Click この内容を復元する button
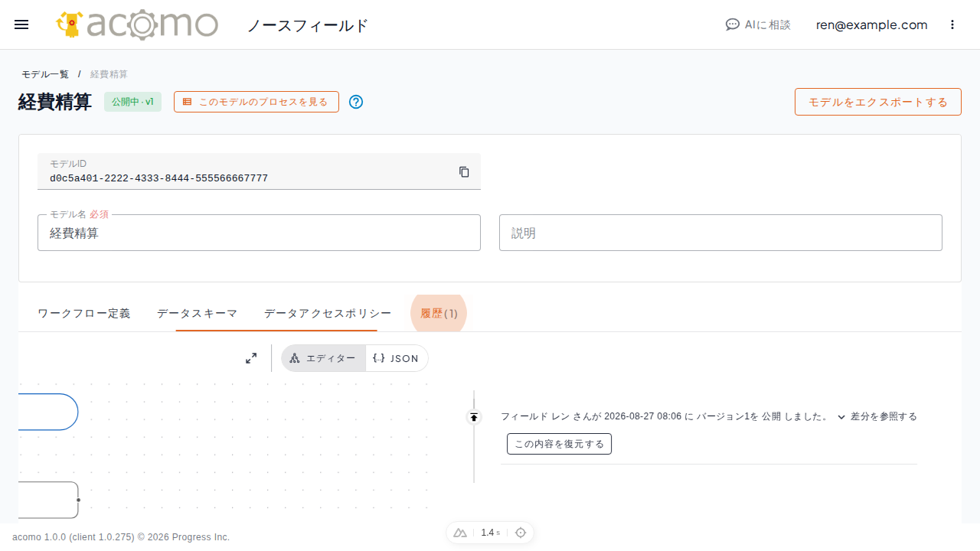Image resolution: width=980 pixels, height=551 pixels. coord(559,444)
